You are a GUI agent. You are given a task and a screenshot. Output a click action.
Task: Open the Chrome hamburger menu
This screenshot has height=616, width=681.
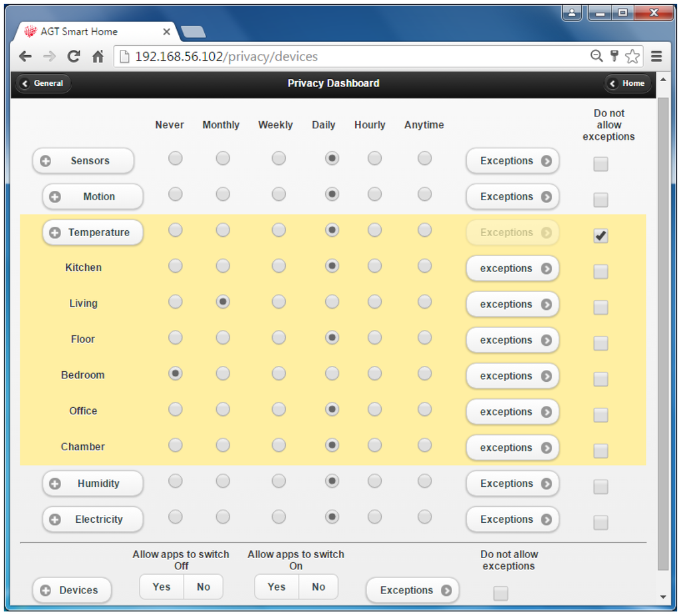click(656, 56)
